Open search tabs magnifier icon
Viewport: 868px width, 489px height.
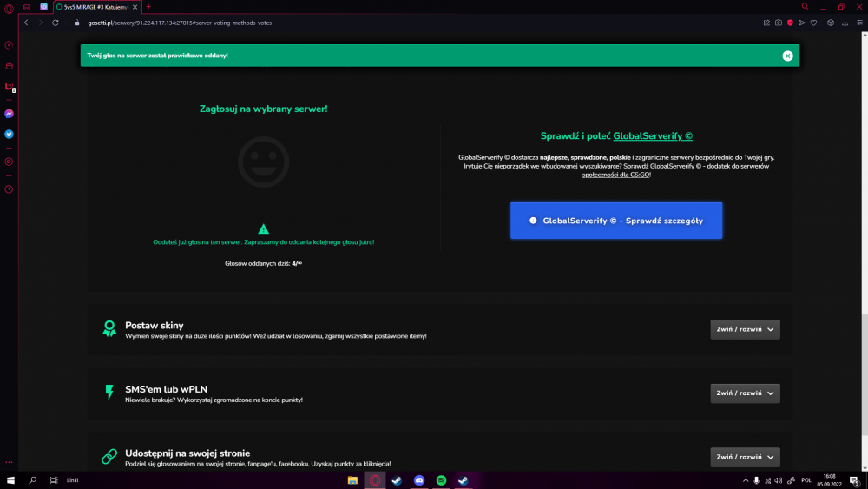point(805,7)
